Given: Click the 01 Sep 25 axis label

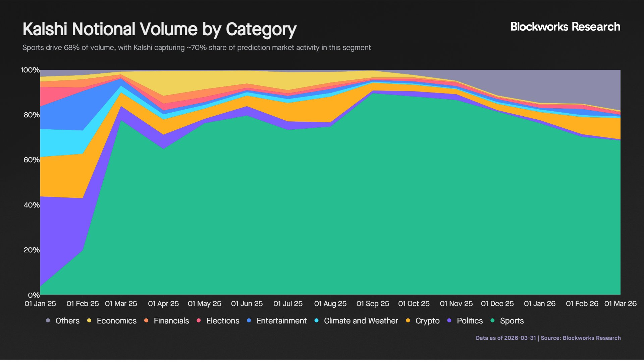Looking at the screenshot, I should click(x=373, y=304).
